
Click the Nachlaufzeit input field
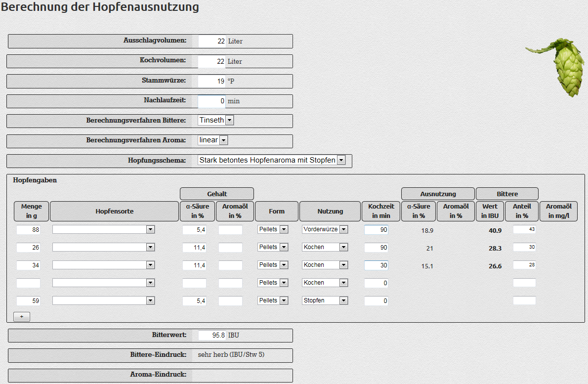211,101
